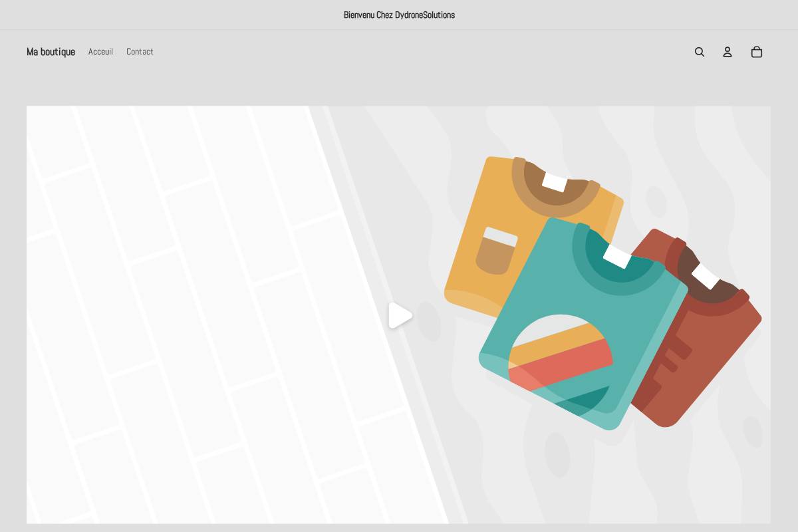Click the magnifying glass to start a search

700,52
